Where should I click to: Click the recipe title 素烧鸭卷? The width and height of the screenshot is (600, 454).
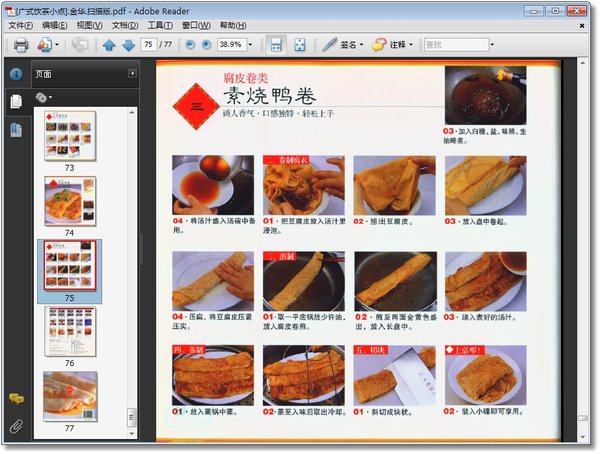pos(270,96)
